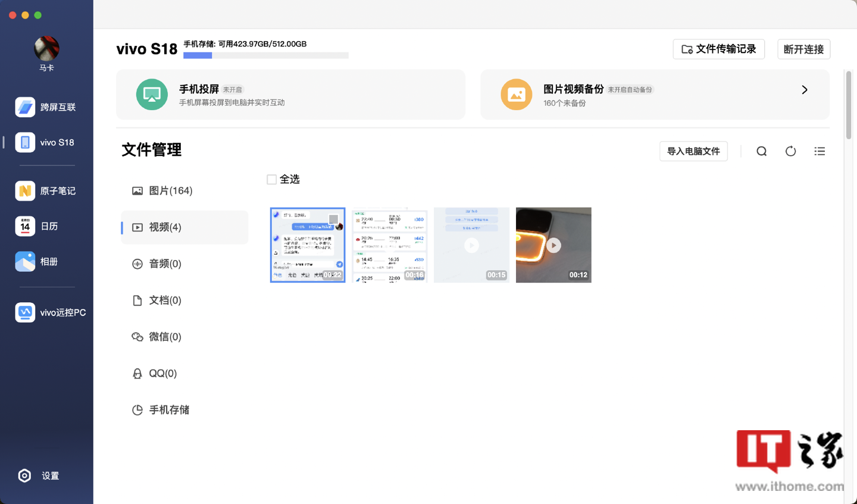Open the 00:22 chat video thumbnail

tap(308, 245)
